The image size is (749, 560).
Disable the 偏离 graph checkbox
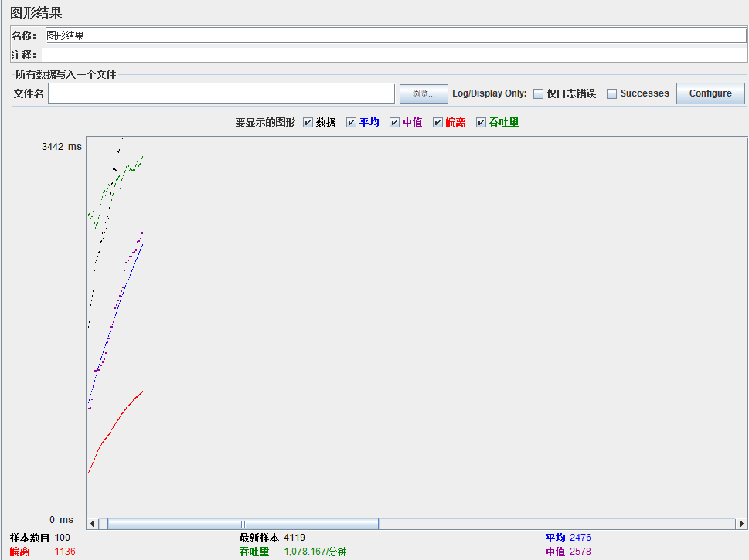click(x=437, y=123)
